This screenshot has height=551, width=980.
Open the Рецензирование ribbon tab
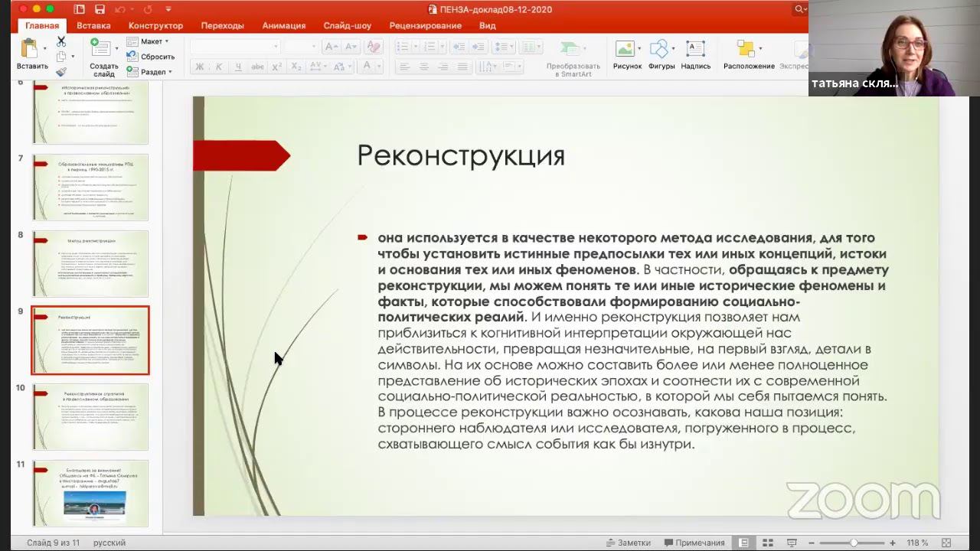425,25
